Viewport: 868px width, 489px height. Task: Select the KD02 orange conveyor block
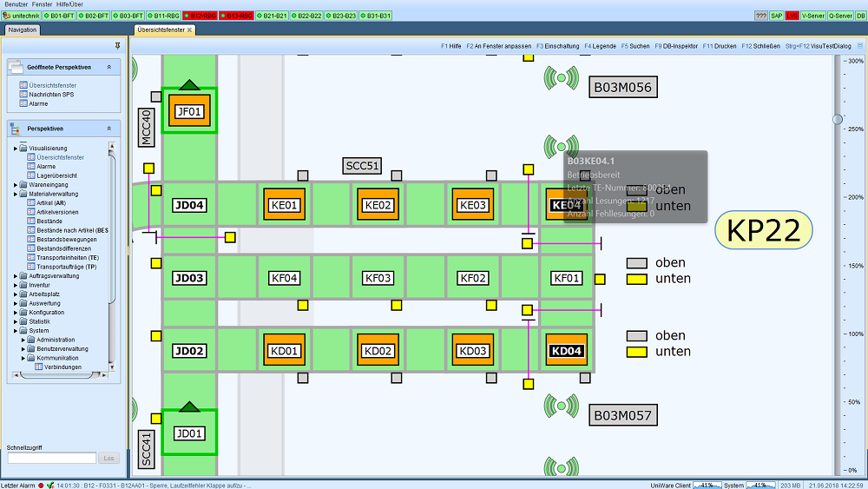tap(378, 351)
